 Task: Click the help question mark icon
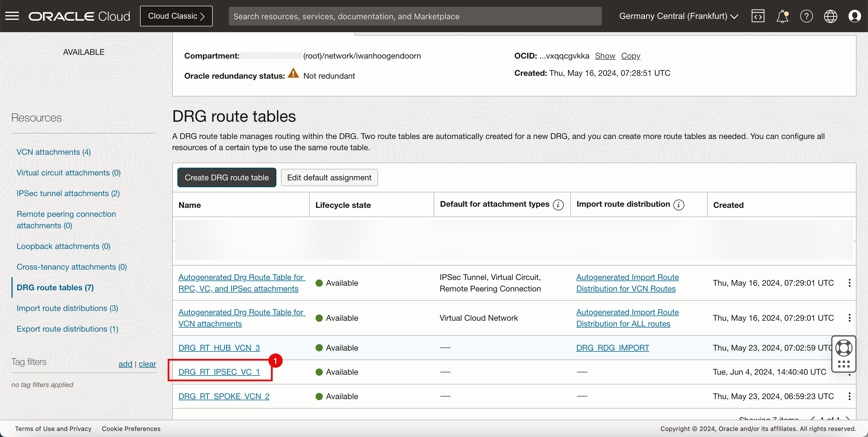[x=807, y=16]
